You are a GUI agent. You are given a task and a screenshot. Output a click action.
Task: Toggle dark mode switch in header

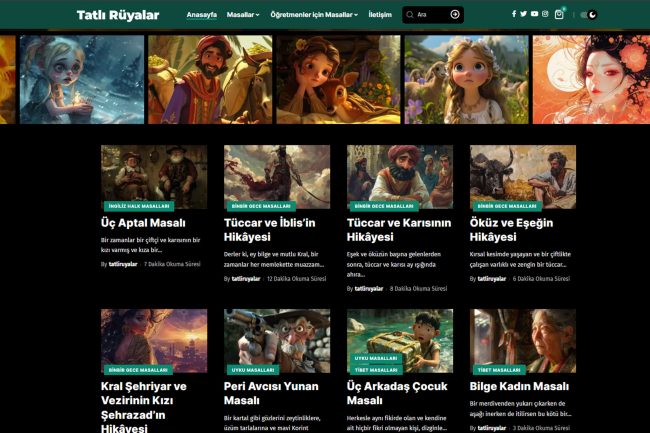(589, 14)
